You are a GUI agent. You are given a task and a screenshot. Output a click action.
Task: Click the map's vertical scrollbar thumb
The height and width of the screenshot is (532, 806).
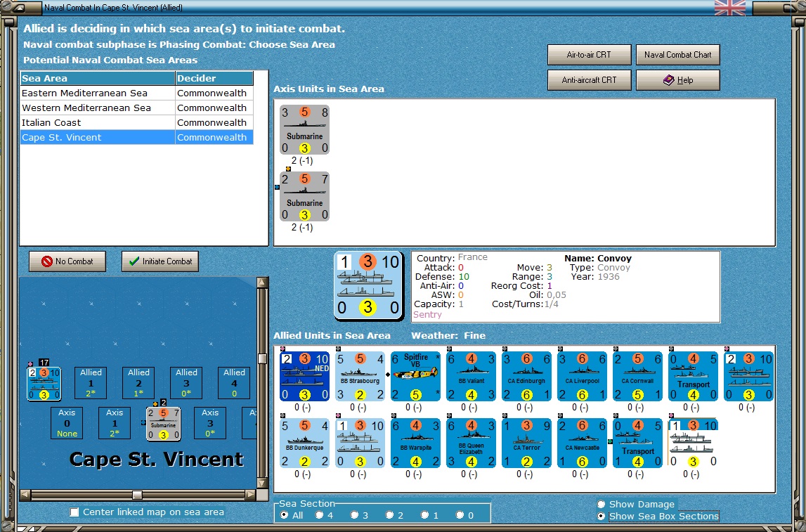coord(262,358)
